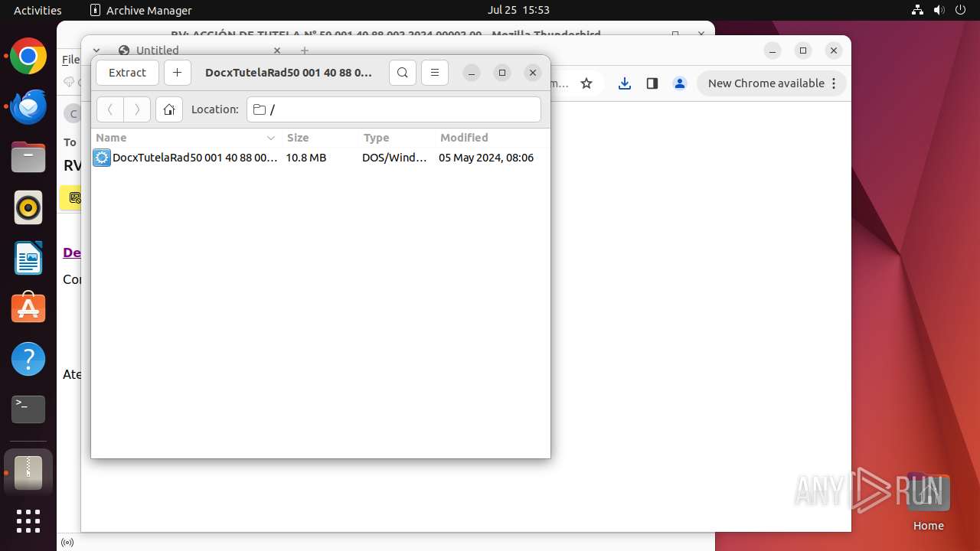Open Help from dock
The height and width of the screenshot is (551, 980).
[28, 359]
